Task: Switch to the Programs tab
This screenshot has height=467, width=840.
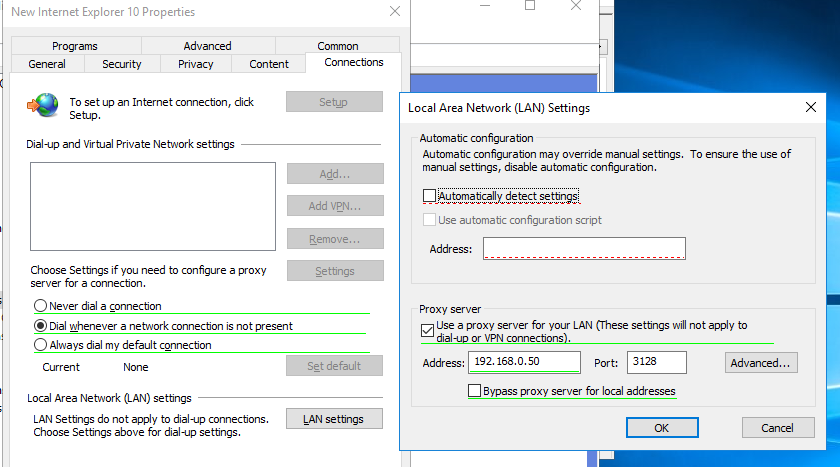Action: point(75,46)
